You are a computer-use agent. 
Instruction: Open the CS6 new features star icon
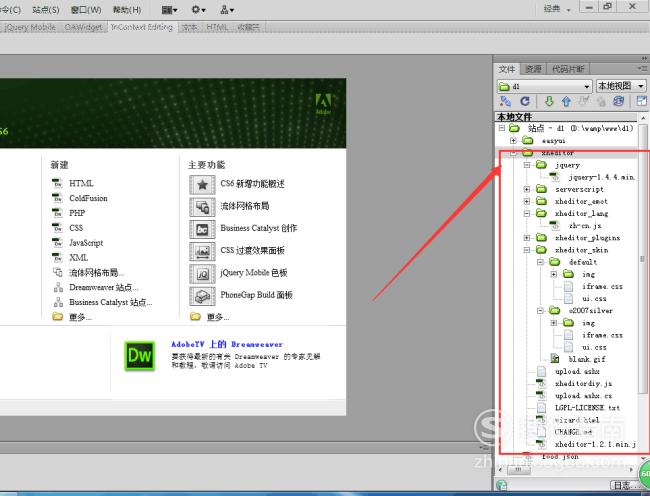(x=202, y=184)
